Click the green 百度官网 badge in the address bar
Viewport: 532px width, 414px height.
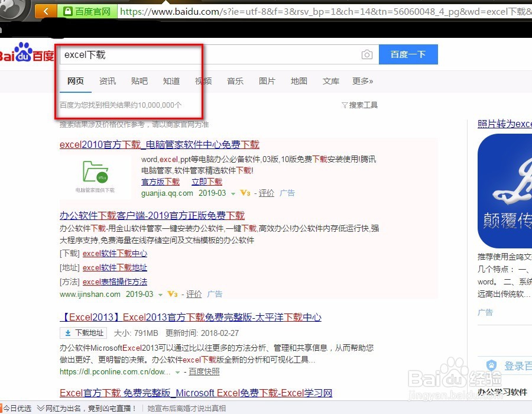coord(87,11)
